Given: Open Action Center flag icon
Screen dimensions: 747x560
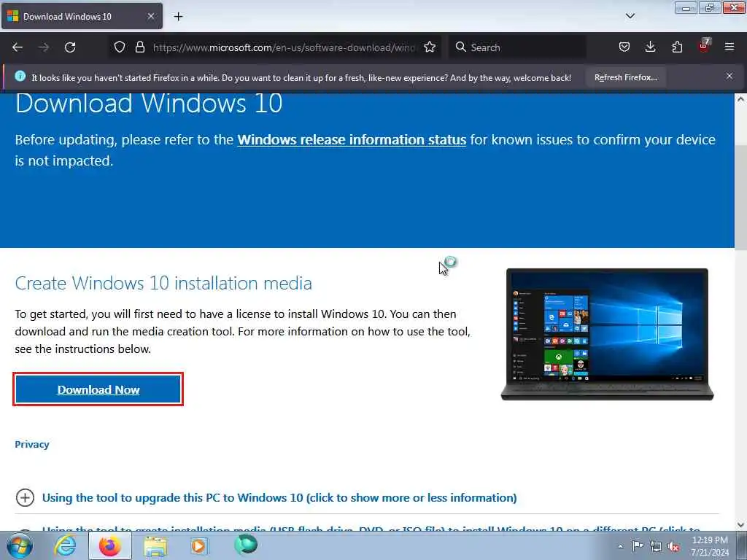Looking at the screenshot, I should [638, 545].
